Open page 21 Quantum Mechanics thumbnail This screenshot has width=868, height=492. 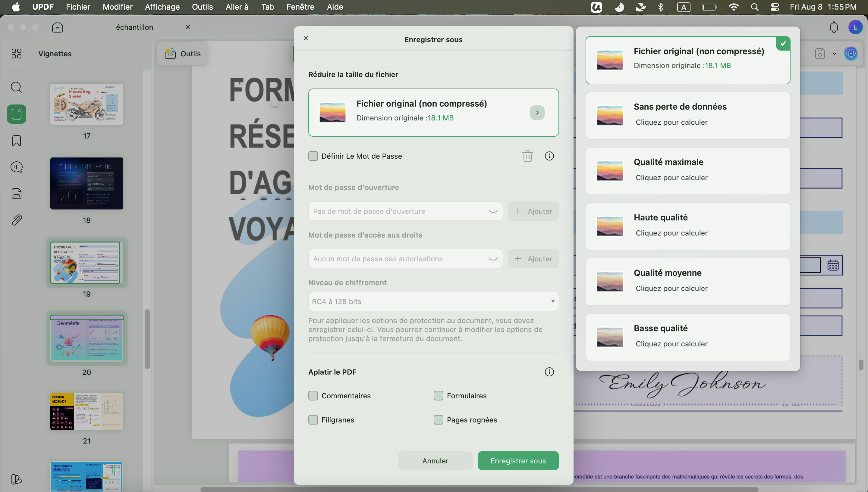pos(86,412)
